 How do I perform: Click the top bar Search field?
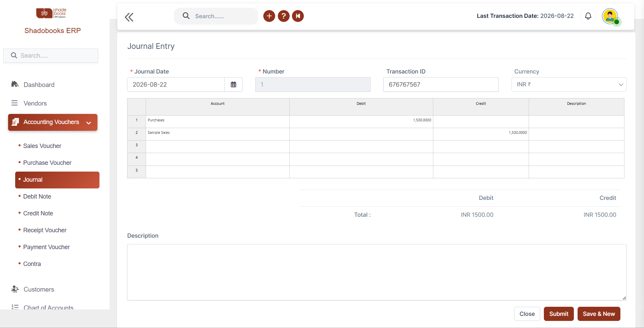pyautogui.click(x=216, y=16)
